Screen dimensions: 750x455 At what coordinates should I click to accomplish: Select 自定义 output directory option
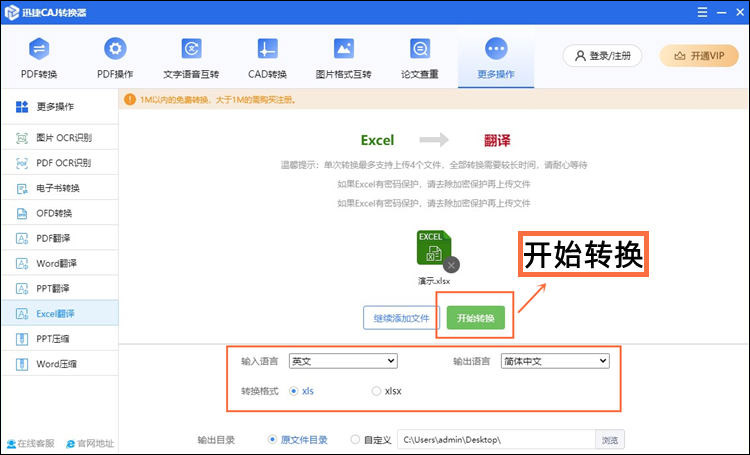point(355,439)
